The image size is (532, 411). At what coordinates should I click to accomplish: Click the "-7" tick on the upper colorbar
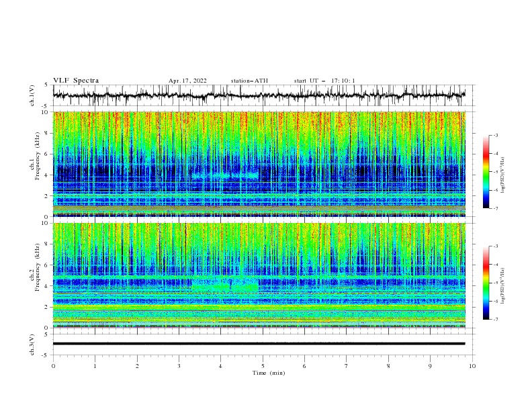(496, 208)
